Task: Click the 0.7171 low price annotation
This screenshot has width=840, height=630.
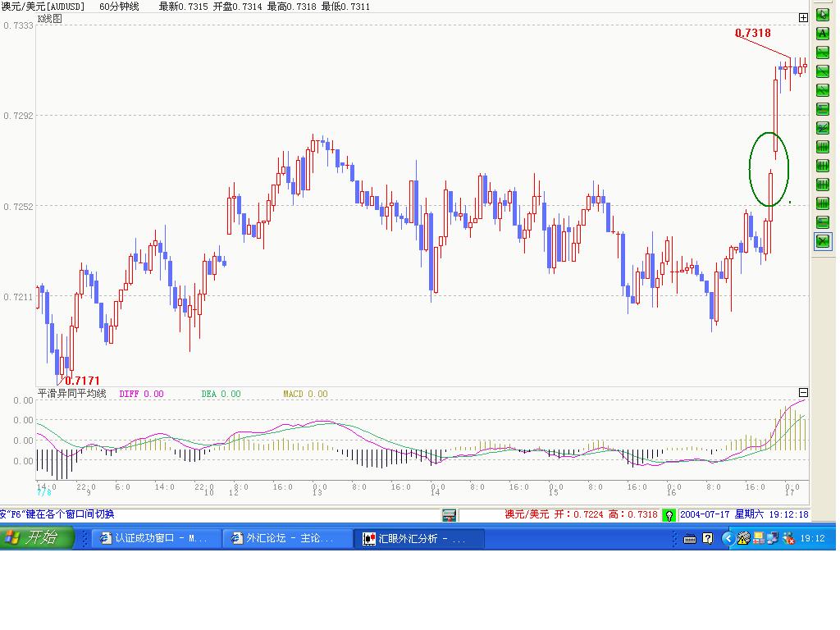Action: point(83,381)
